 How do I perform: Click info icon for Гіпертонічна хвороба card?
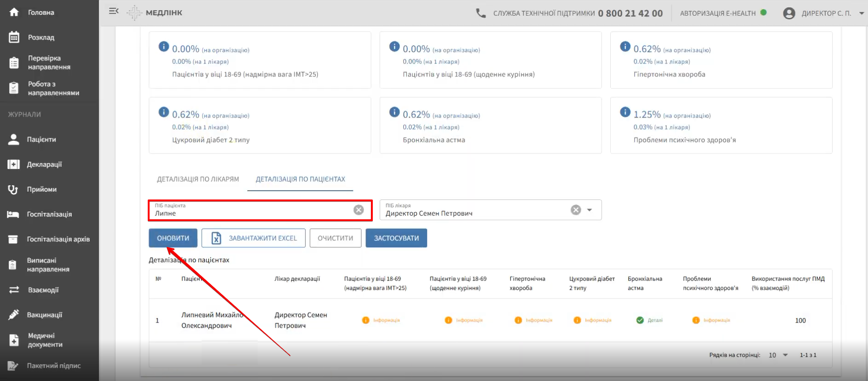pos(625,47)
